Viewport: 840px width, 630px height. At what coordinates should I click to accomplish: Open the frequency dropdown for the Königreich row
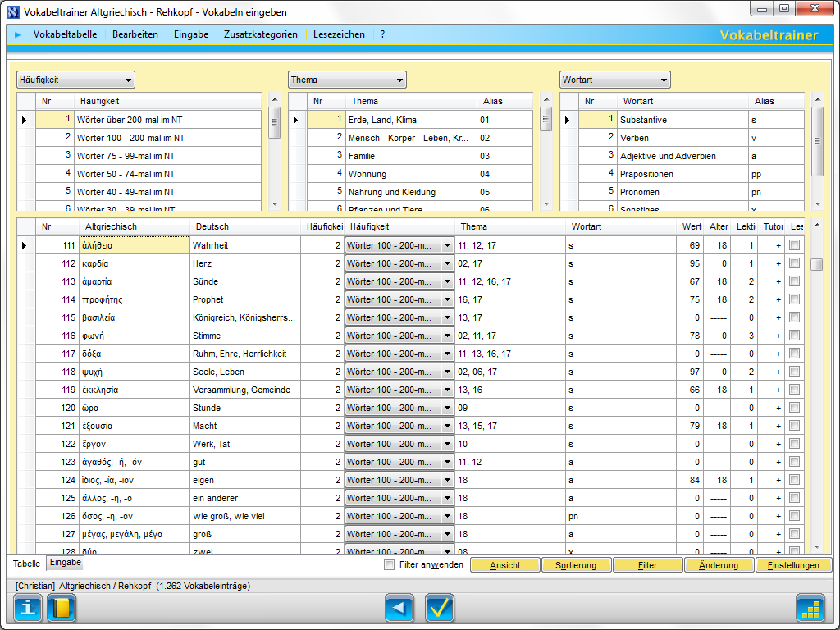point(447,317)
